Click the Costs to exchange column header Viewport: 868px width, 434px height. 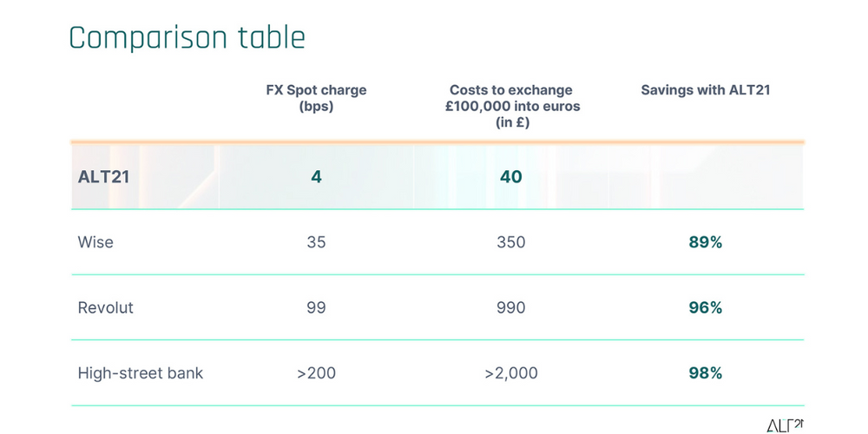click(x=512, y=106)
